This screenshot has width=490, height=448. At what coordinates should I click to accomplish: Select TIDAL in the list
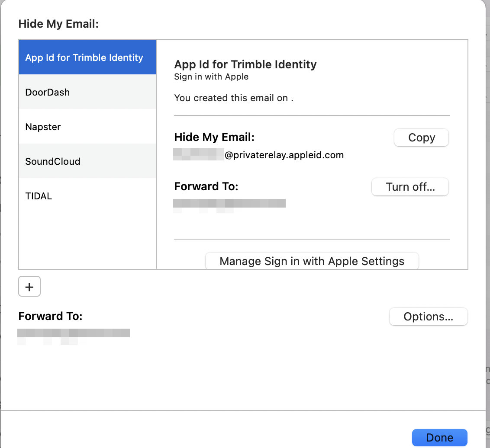87,196
